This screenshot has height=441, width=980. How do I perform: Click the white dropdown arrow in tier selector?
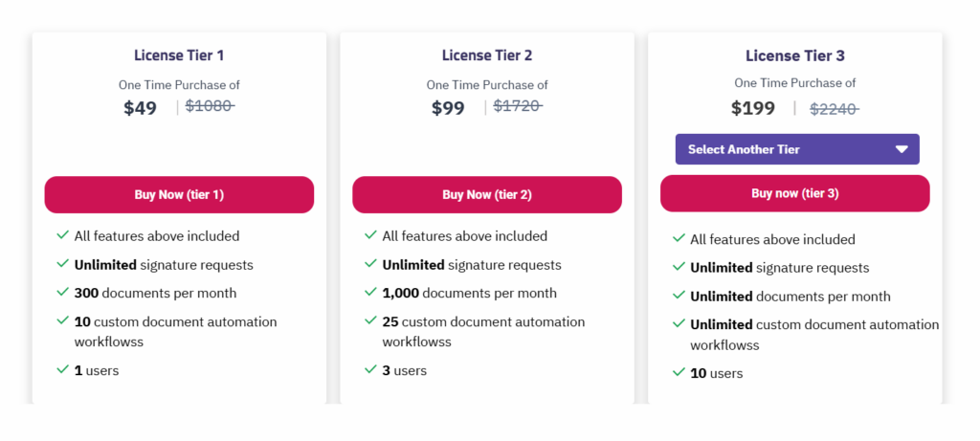[902, 149]
